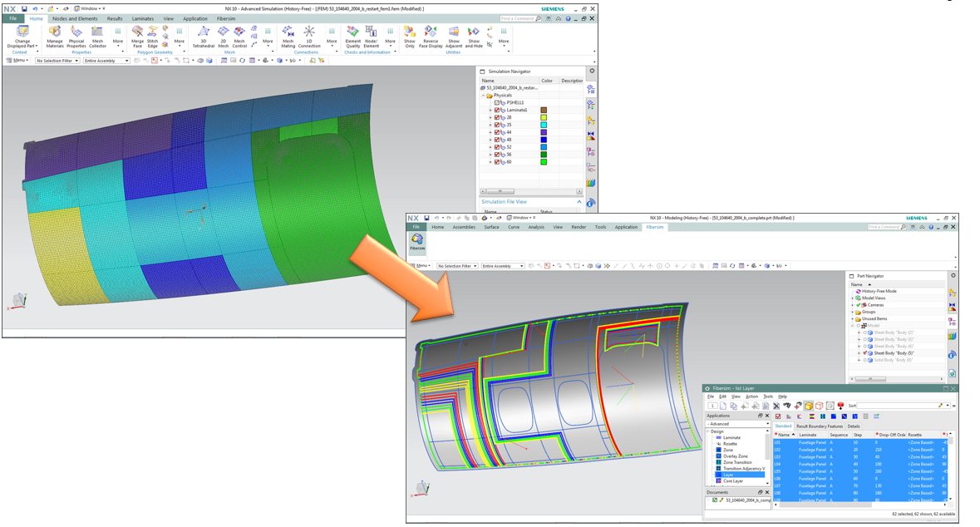Select Layer in Fibersim Design tree

(740, 475)
